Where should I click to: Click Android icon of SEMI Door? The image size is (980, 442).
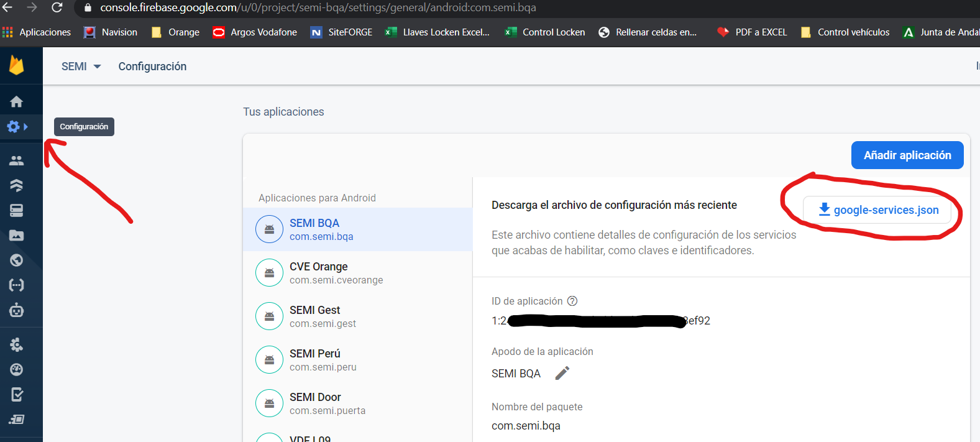[x=270, y=403]
